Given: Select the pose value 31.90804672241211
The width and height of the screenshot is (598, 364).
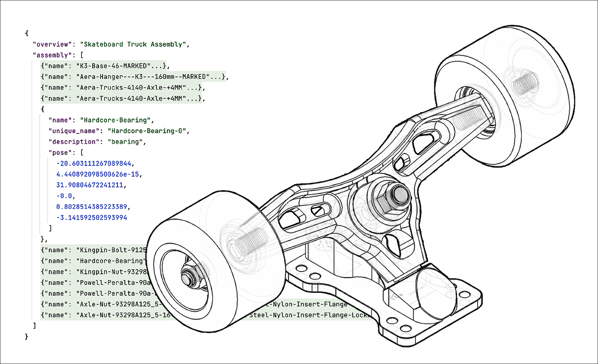Looking at the screenshot, I should click(x=89, y=185).
